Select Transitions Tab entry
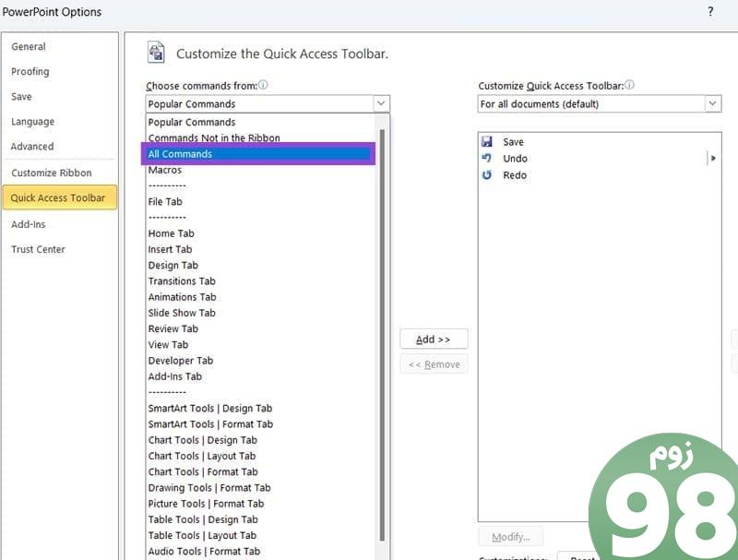 [261, 281]
